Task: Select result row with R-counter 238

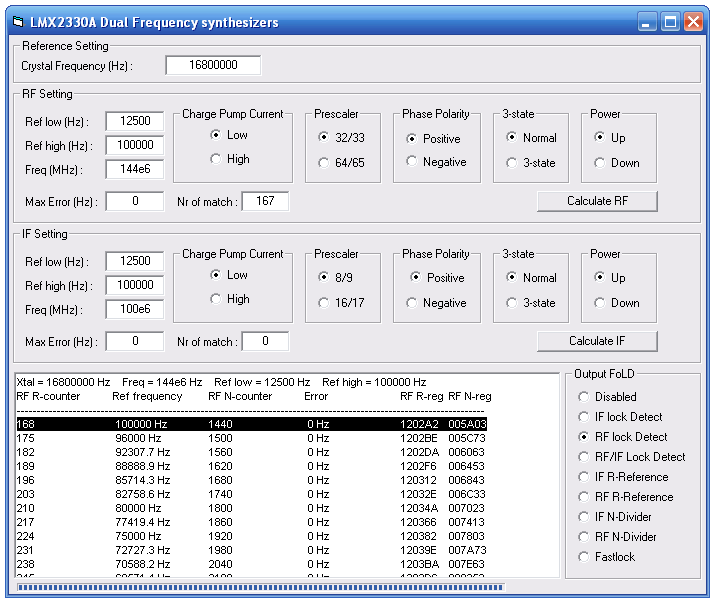Action: [252, 564]
